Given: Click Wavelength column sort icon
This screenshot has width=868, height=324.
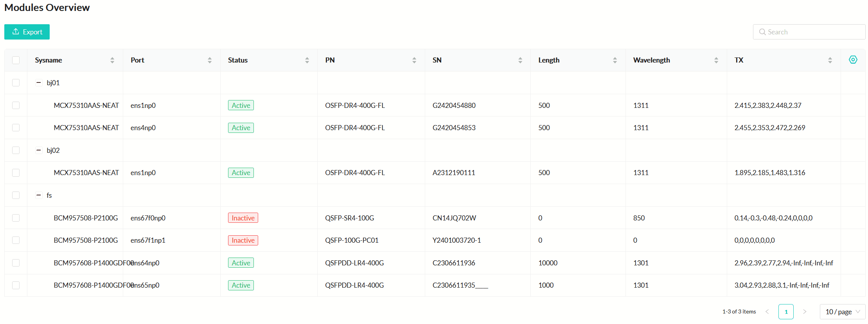Looking at the screenshot, I should pyautogui.click(x=716, y=60).
